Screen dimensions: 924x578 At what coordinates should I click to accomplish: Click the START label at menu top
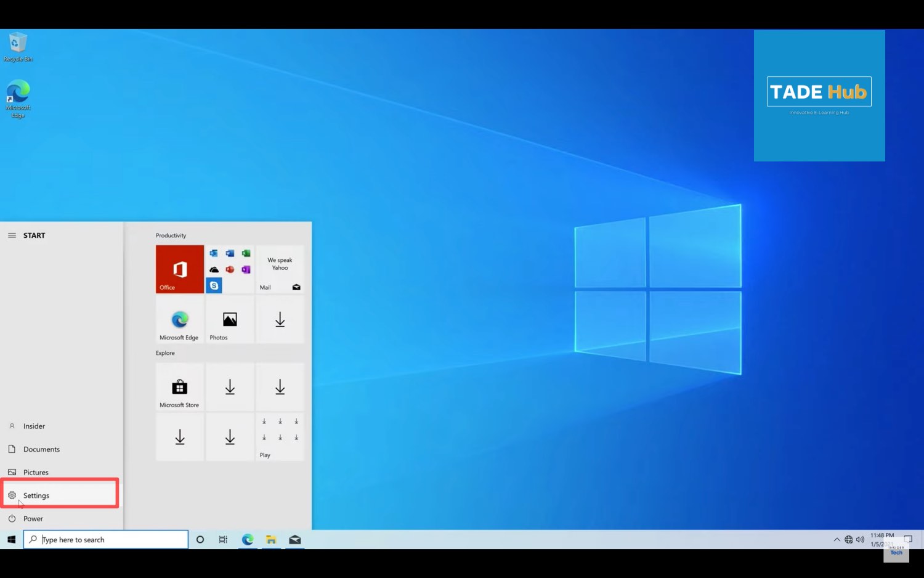(34, 235)
